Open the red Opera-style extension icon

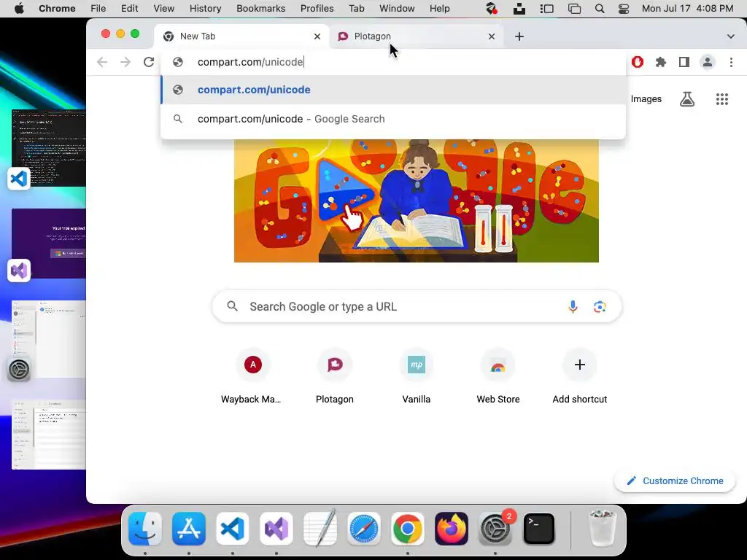tap(638, 62)
